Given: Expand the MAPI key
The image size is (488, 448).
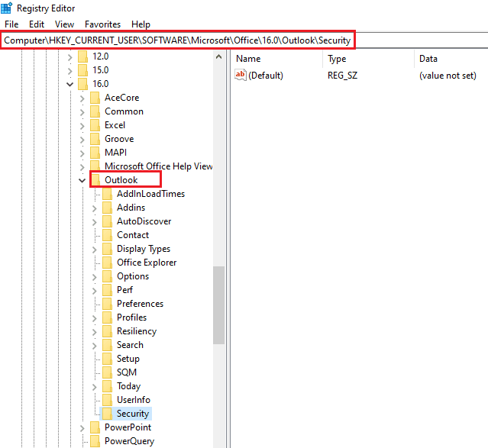Looking at the screenshot, I should pos(82,153).
